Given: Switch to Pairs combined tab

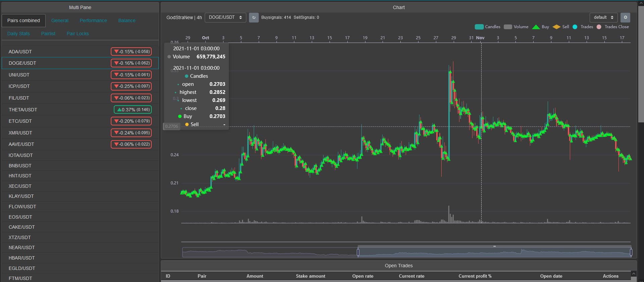Looking at the screenshot, I should coord(23,20).
